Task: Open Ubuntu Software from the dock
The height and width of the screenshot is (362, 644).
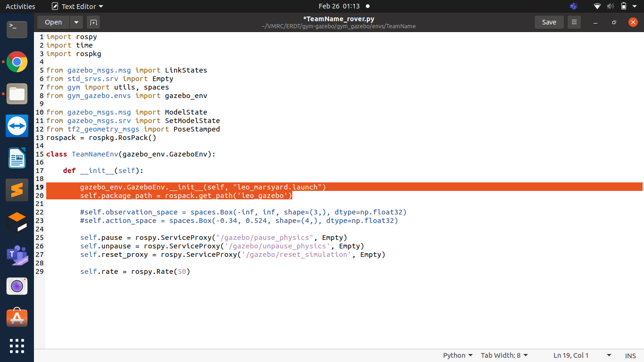Action: click(x=17, y=318)
